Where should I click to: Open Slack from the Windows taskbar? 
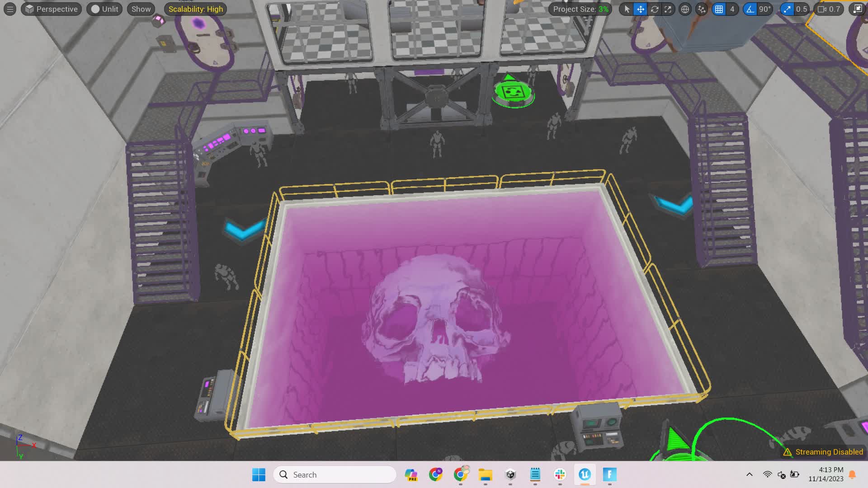tap(560, 474)
